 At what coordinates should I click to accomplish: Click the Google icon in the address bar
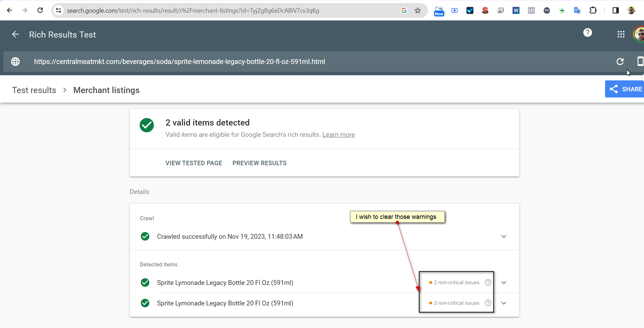point(404,10)
